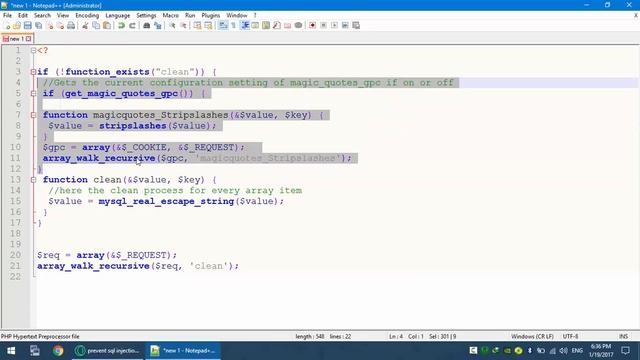Collapse the fold at line 3 function_exists block
This screenshot has width=640, height=360.
pos(33,72)
